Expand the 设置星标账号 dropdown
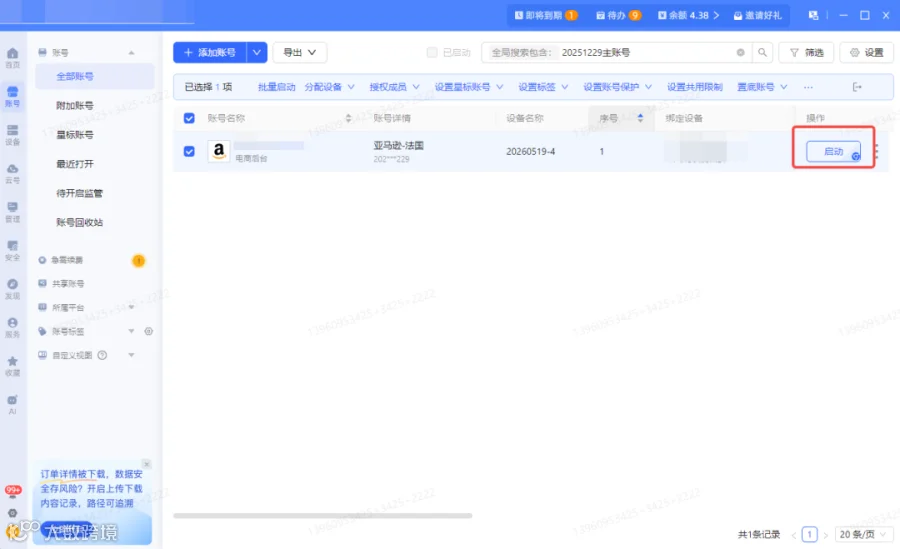This screenshot has height=549, width=900. (x=469, y=87)
